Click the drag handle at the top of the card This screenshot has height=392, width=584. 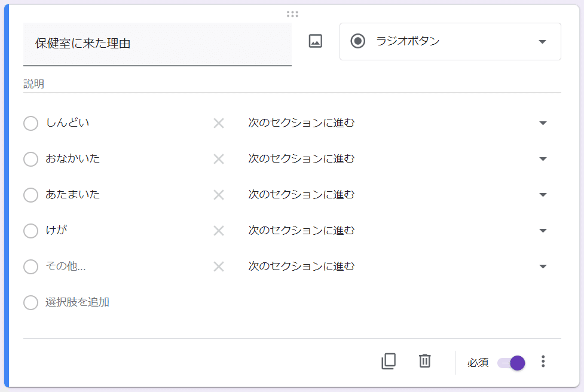(292, 14)
